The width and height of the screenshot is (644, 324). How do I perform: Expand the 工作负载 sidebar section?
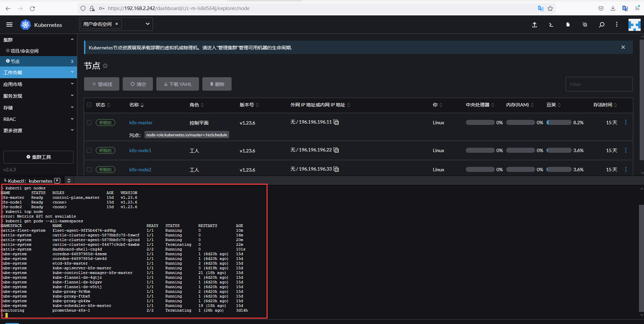[72, 72]
